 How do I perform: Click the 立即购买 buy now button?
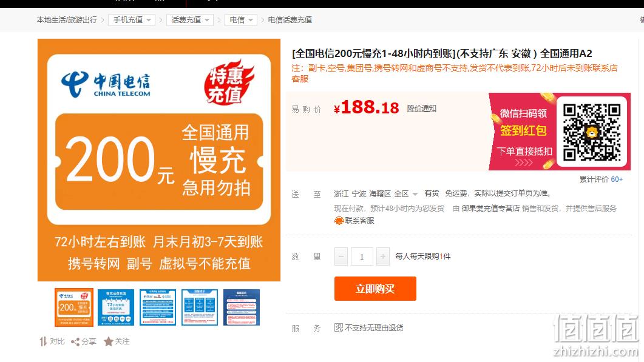tap(375, 289)
